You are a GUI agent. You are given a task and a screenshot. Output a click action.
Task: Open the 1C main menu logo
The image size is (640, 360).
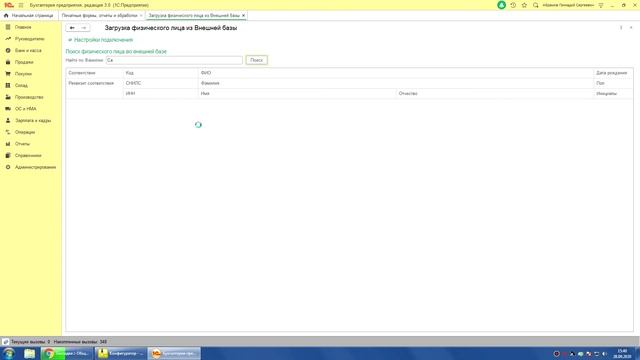pos(9,5)
